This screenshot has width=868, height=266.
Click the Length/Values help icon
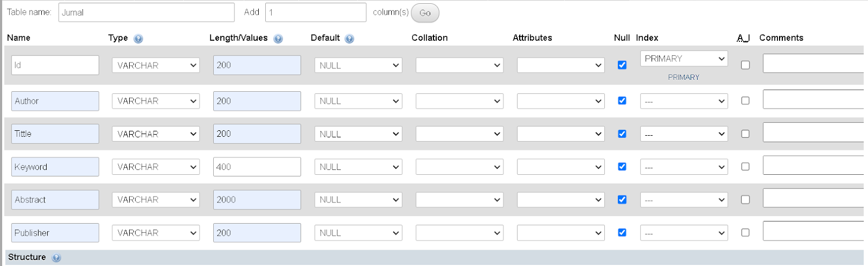coord(278,39)
